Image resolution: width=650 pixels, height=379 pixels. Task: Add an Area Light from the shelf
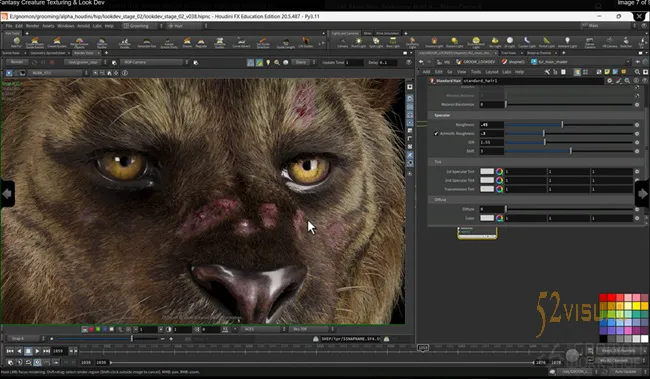[x=393, y=42]
